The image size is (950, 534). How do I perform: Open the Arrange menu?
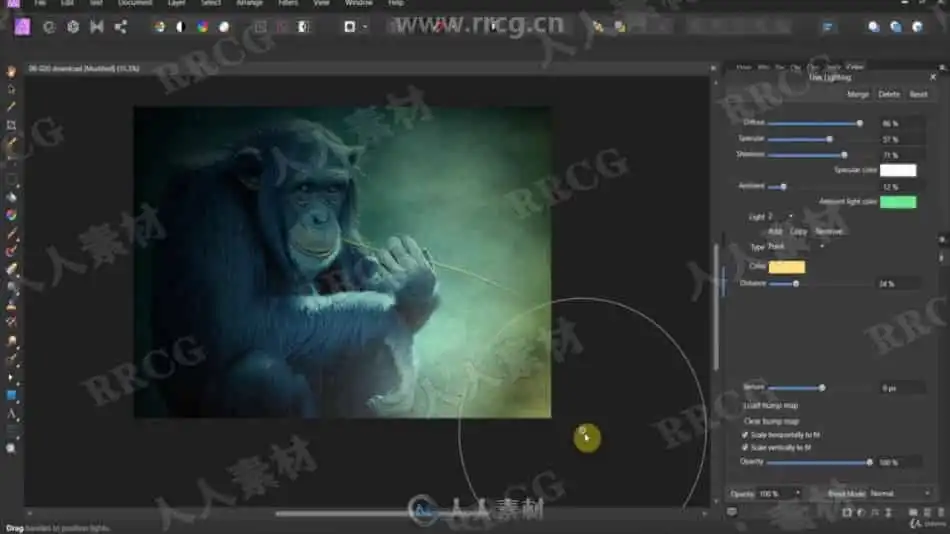click(x=250, y=3)
